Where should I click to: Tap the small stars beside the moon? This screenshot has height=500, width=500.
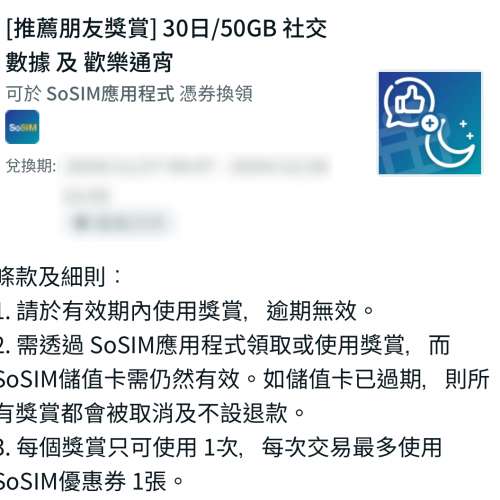pyautogui.click(x=467, y=130)
